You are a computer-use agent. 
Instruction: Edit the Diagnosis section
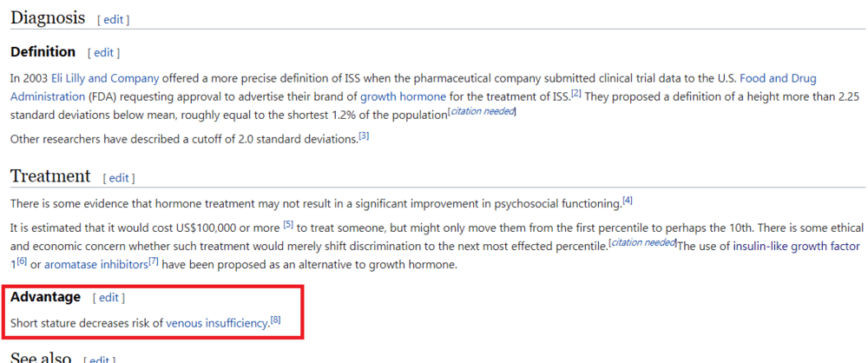(114, 19)
